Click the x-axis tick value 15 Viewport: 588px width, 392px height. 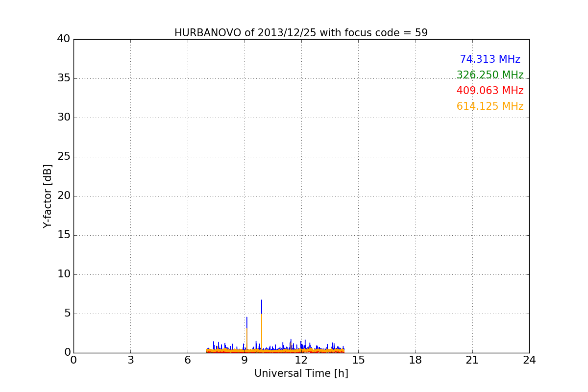[358, 360]
